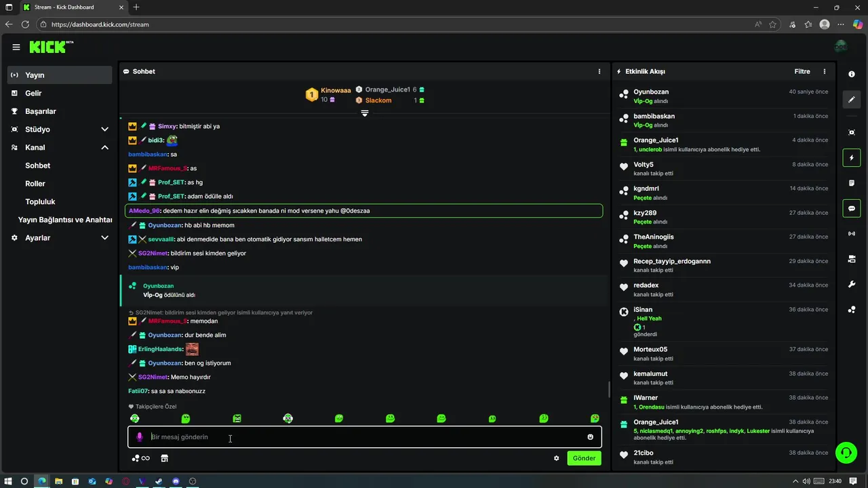
Task: Open a new browser tab
Action: 136,7
